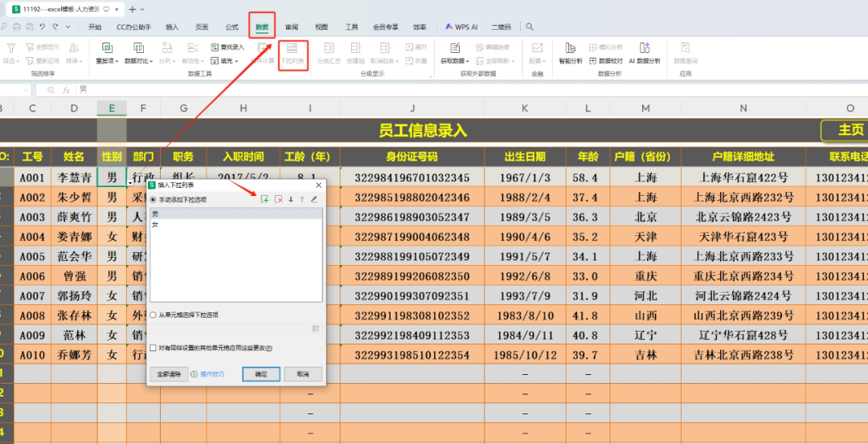This screenshot has width=868, height=444.
Task: Click the undo arrow in quick access
Action: pyautogui.click(x=42, y=26)
